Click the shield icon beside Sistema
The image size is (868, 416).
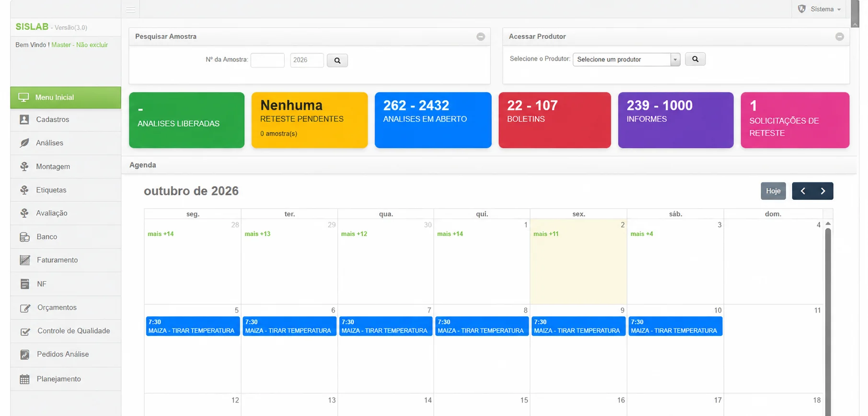[801, 9]
